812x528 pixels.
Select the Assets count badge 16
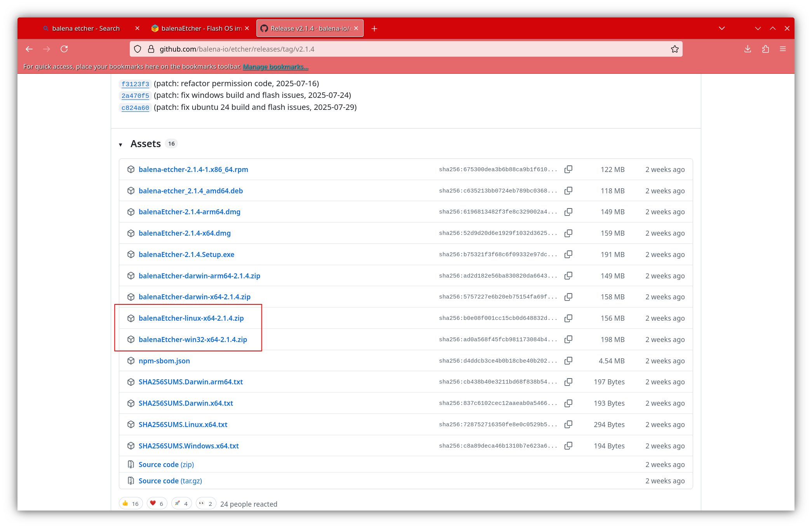[171, 144]
